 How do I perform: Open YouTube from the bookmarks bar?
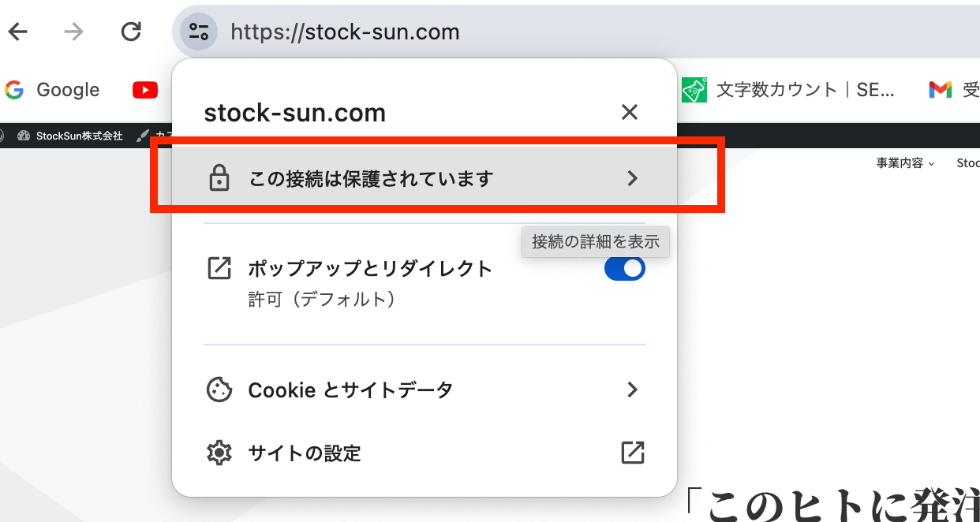pyautogui.click(x=144, y=89)
